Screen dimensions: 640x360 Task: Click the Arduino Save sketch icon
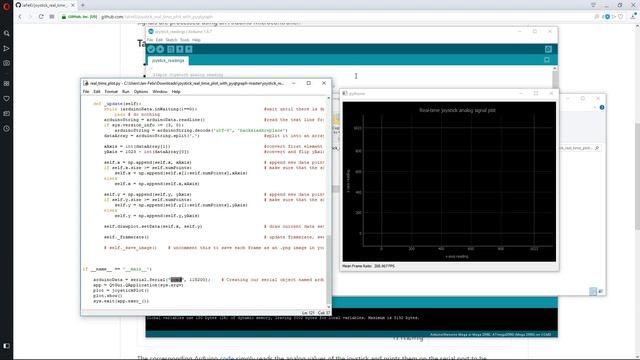[189, 49]
